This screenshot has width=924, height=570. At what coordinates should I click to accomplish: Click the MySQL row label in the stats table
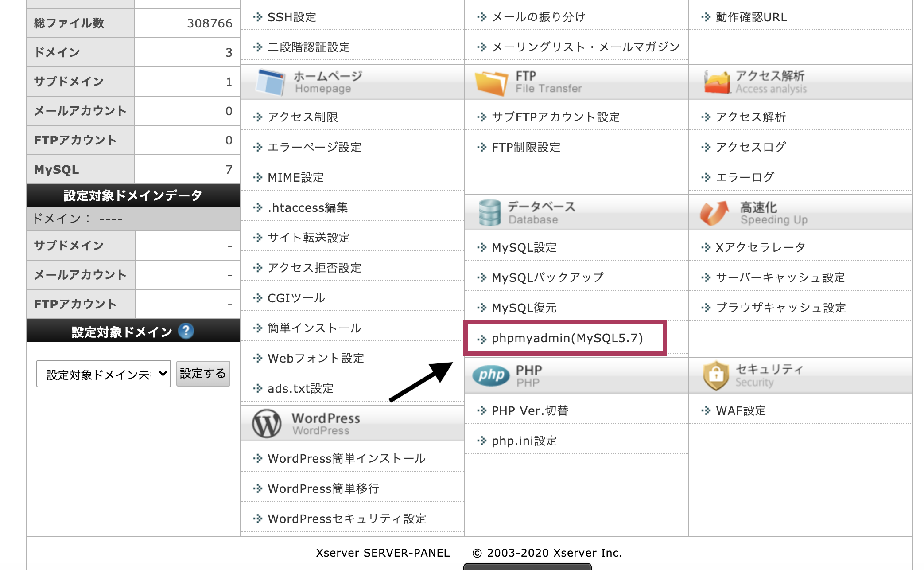57,169
